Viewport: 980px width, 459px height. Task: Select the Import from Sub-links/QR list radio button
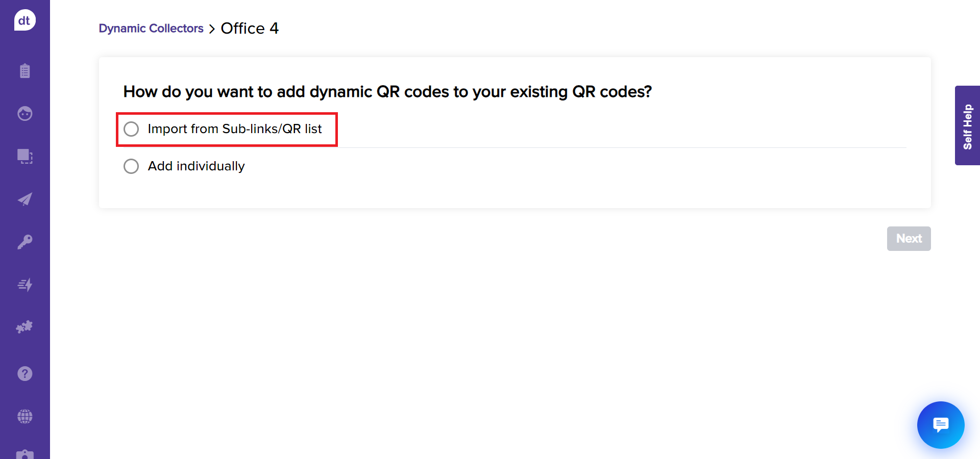click(131, 129)
